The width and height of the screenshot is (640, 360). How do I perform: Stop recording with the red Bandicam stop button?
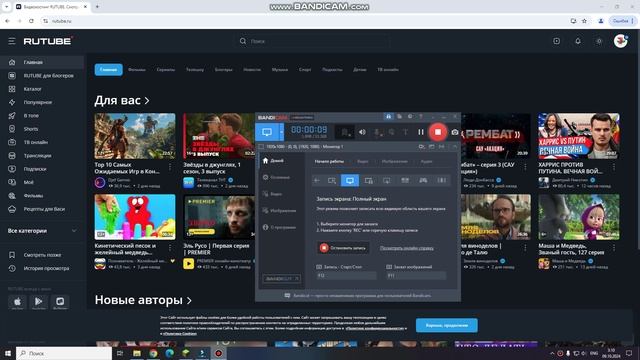438,132
